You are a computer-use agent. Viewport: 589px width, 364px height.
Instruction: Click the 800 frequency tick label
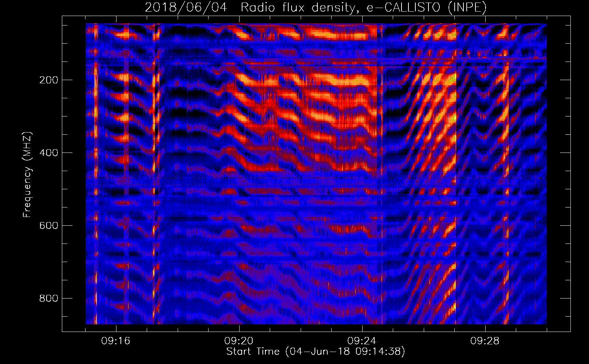click(49, 298)
